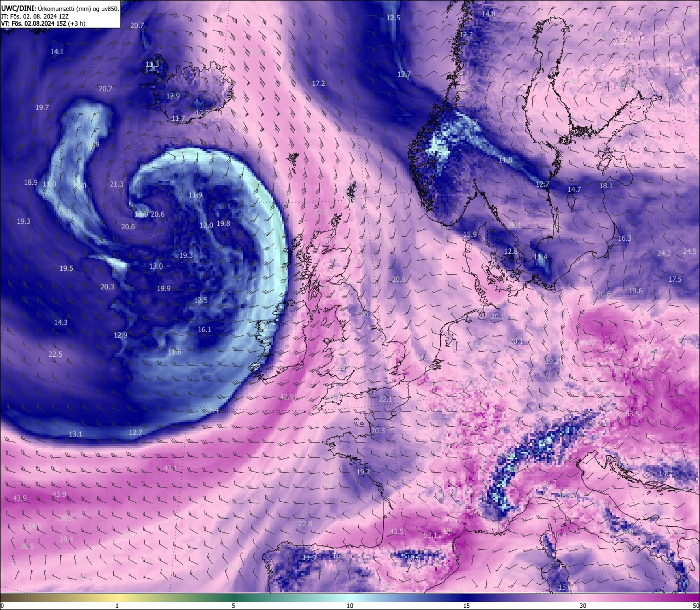Click the 13.1 value label
Screen dimensions: 700x610
pos(75,434)
